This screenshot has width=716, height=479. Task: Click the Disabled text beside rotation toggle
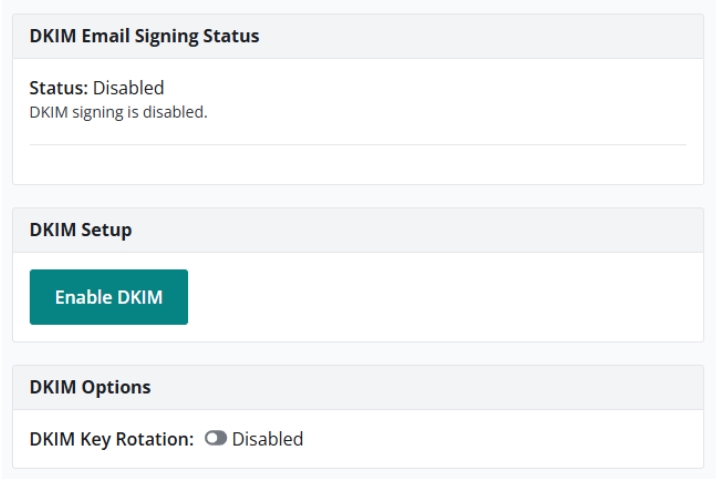[x=267, y=438]
